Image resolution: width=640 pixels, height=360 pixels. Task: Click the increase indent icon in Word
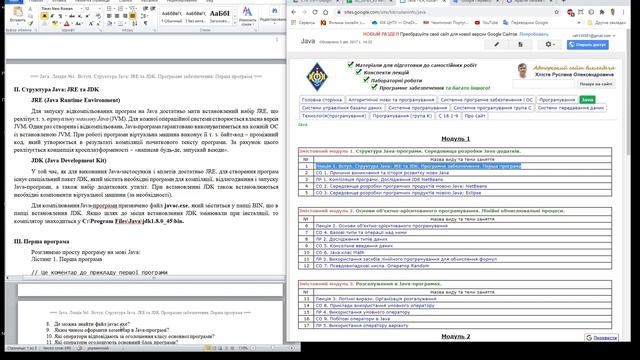(x=153, y=9)
